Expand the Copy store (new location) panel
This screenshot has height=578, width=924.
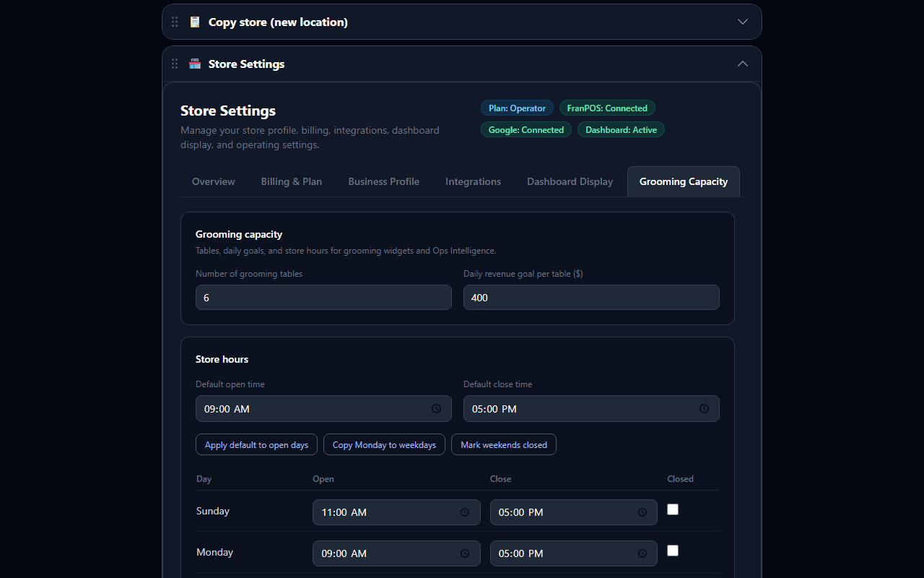[x=743, y=22]
